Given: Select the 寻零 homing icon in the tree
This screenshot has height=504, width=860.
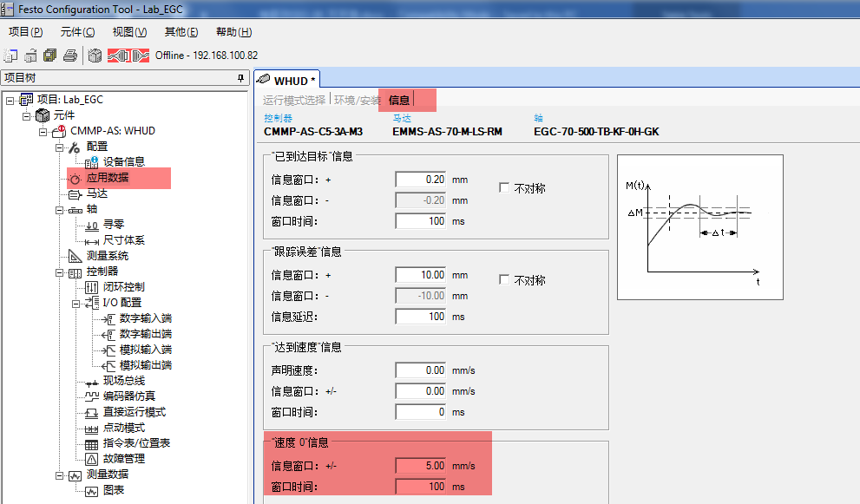Looking at the screenshot, I should tap(92, 225).
